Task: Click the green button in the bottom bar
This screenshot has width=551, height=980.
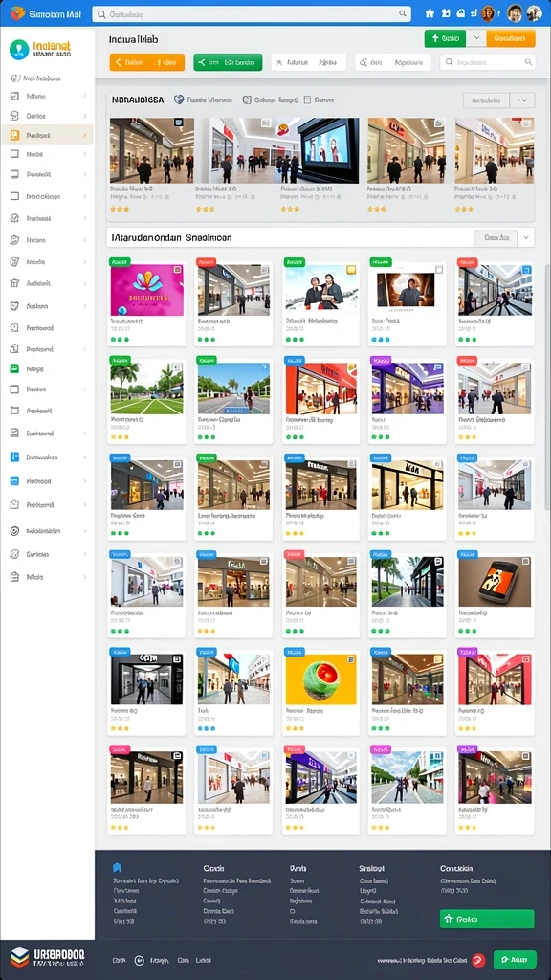Action: pos(515,959)
